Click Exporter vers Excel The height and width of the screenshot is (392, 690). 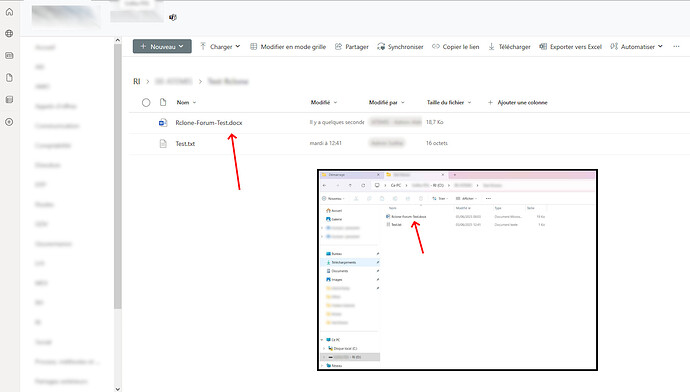tap(570, 46)
